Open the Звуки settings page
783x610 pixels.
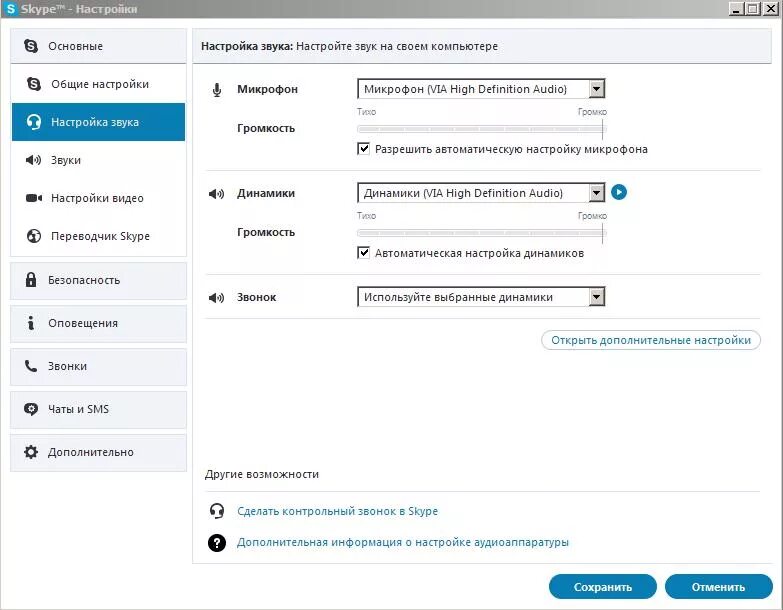(x=98, y=160)
